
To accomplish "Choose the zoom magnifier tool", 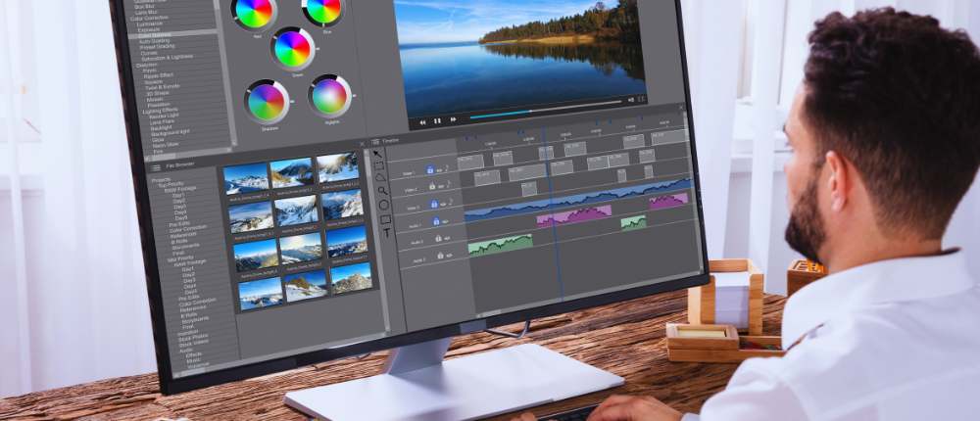I will [382, 192].
